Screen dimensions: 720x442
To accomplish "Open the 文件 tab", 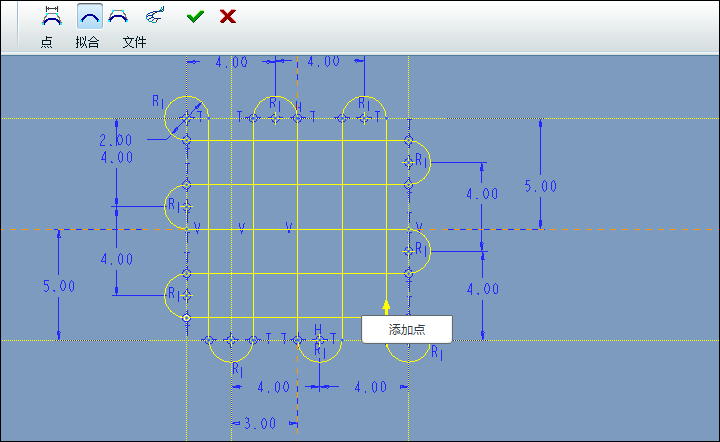I will (x=134, y=42).
